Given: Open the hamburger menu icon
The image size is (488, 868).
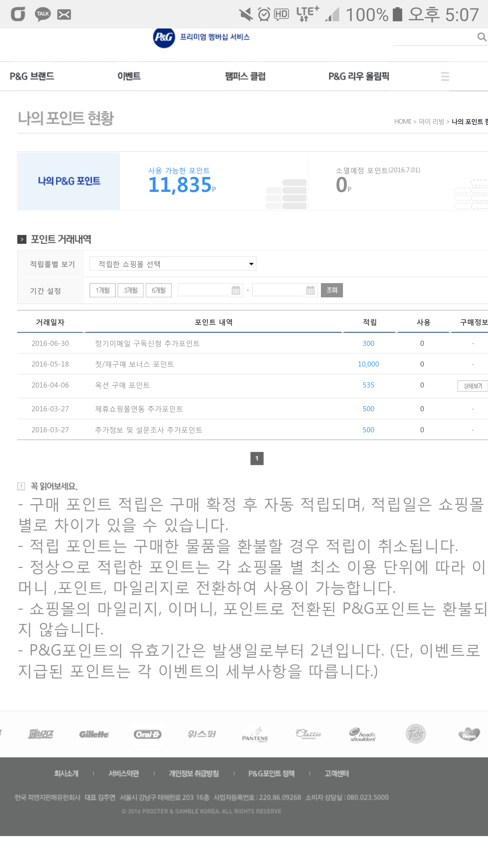Looking at the screenshot, I should (x=445, y=76).
